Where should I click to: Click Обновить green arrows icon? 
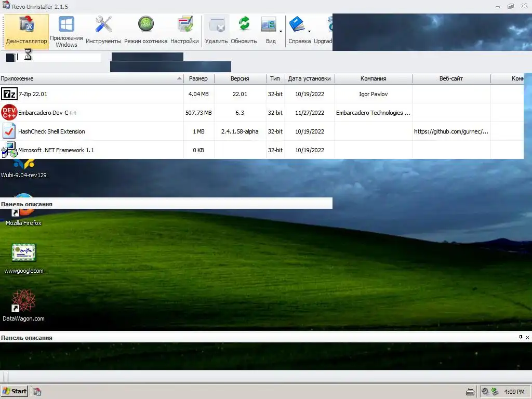pos(244,24)
